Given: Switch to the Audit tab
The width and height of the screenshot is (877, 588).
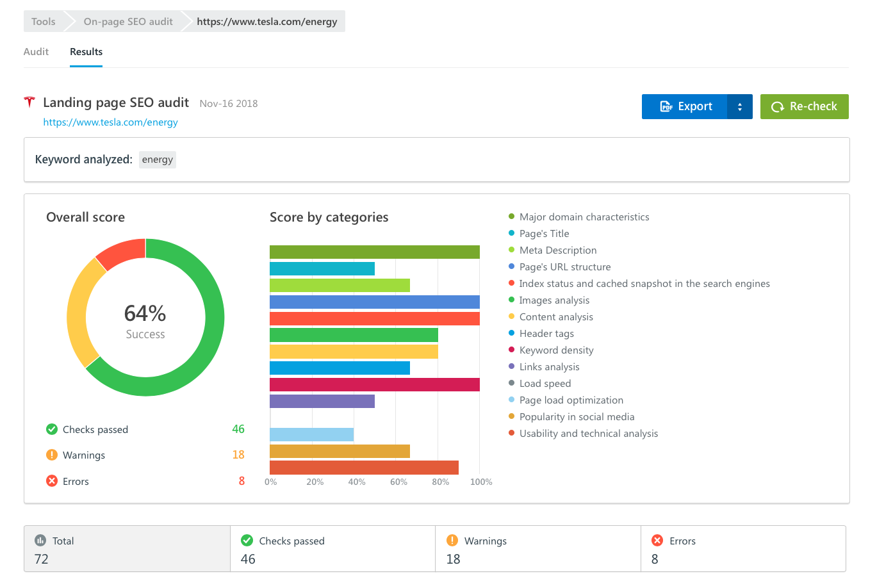Looking at the screenshot, I should pos(36,52).
